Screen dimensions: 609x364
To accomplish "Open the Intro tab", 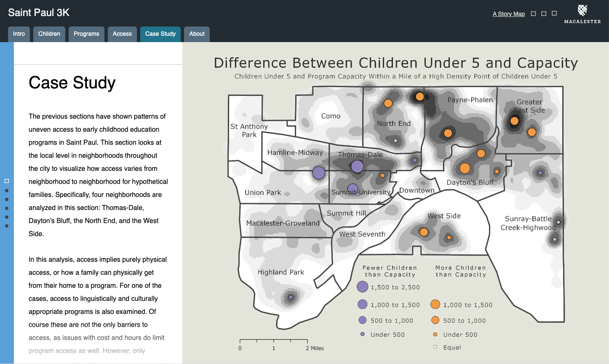I will (x=19, y=34).
